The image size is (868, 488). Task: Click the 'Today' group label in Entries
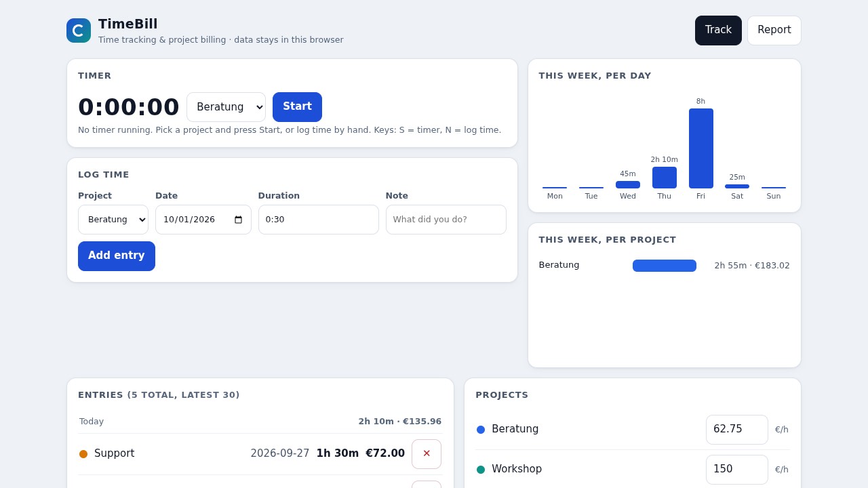pyautogui.click(x=92, y=422)
